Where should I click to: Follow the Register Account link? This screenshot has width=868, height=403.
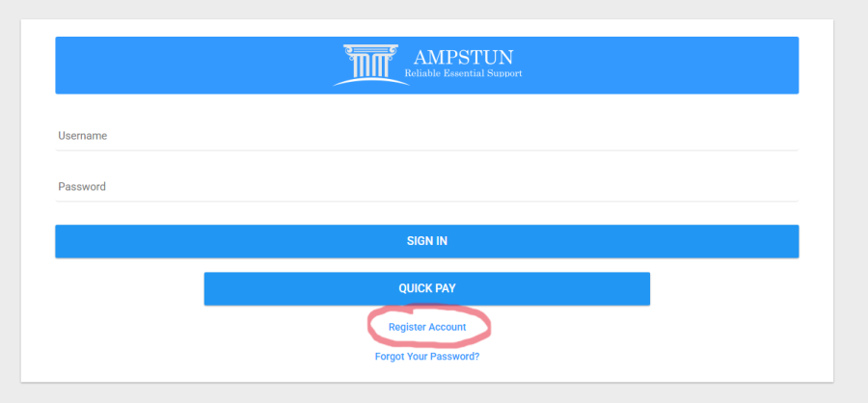427,327
